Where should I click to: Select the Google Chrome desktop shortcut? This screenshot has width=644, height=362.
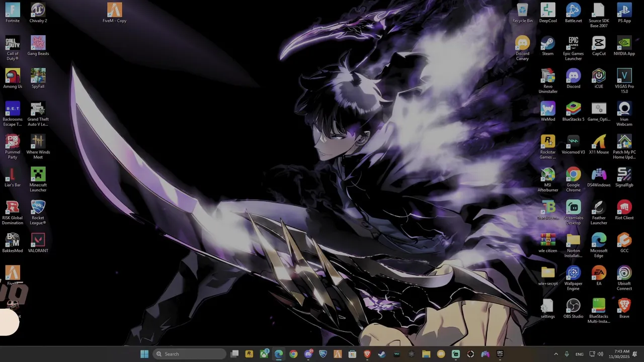[x=573, y=179]
